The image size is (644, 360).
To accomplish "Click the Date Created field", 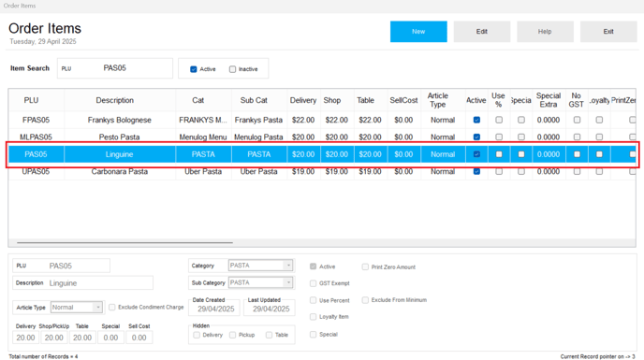I will coord(215,309).
